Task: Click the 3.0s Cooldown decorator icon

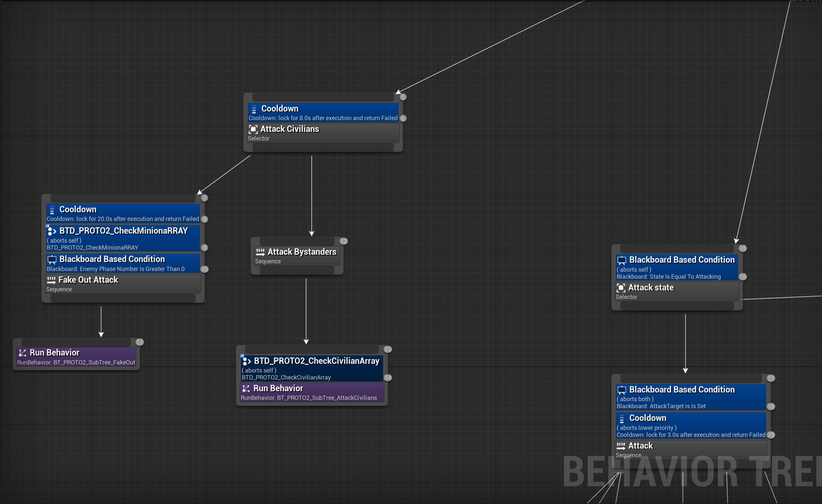Action: [622, 419]
